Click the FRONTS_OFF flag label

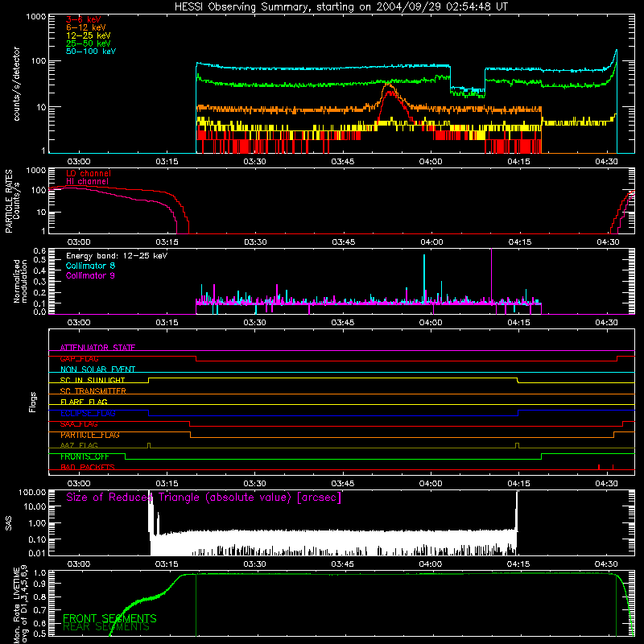pos(85,456)
